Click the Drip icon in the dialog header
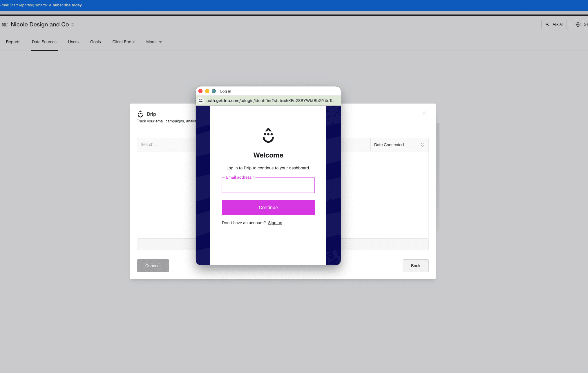This screenshot has width=588, height=373. coord(140,114)
